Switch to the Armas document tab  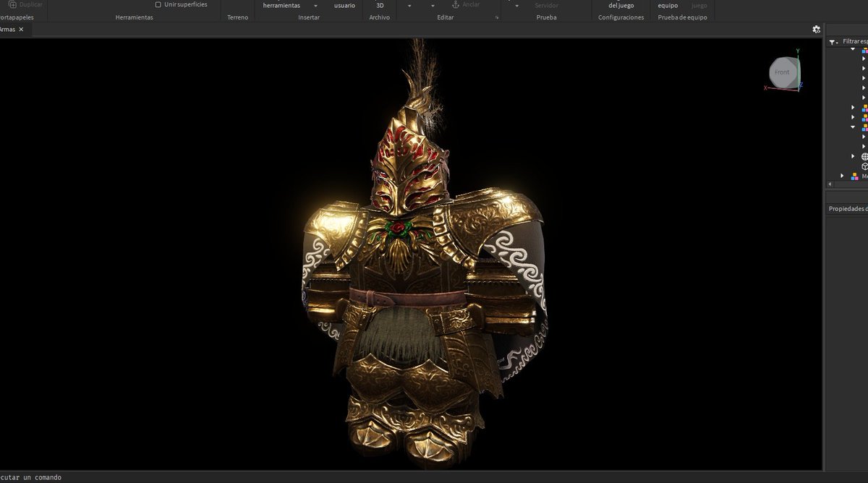tap(12, 30)
